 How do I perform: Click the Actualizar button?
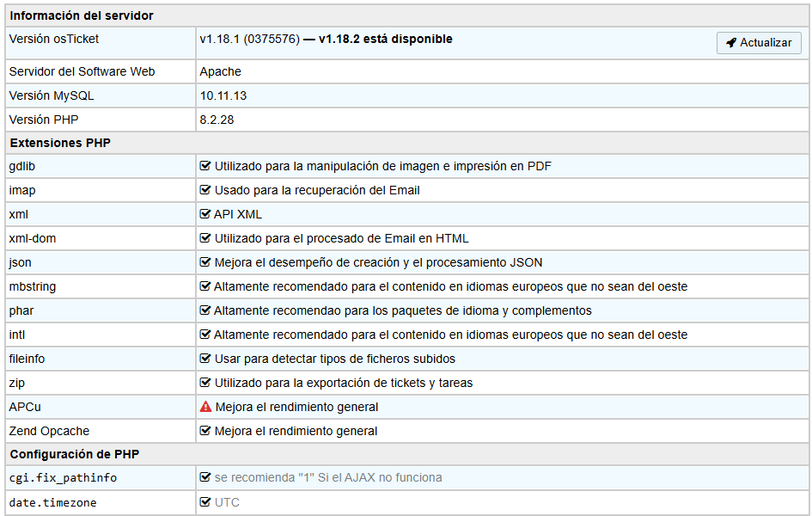click(759, 43)
